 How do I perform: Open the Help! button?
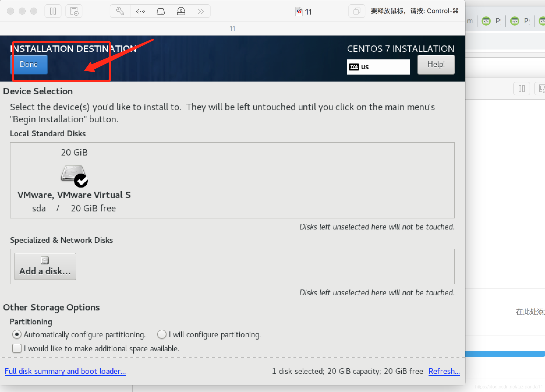(x=436, y=64)
